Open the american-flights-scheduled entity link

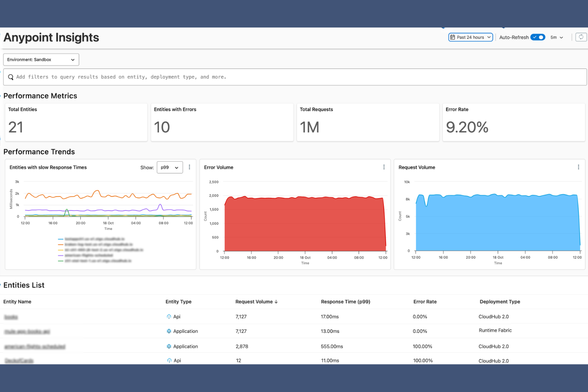pos(35,347)
